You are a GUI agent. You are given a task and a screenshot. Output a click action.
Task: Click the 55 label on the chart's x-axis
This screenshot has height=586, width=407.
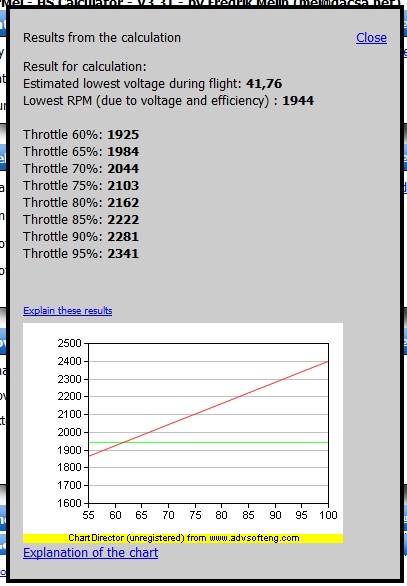click(x=88, y=515)
